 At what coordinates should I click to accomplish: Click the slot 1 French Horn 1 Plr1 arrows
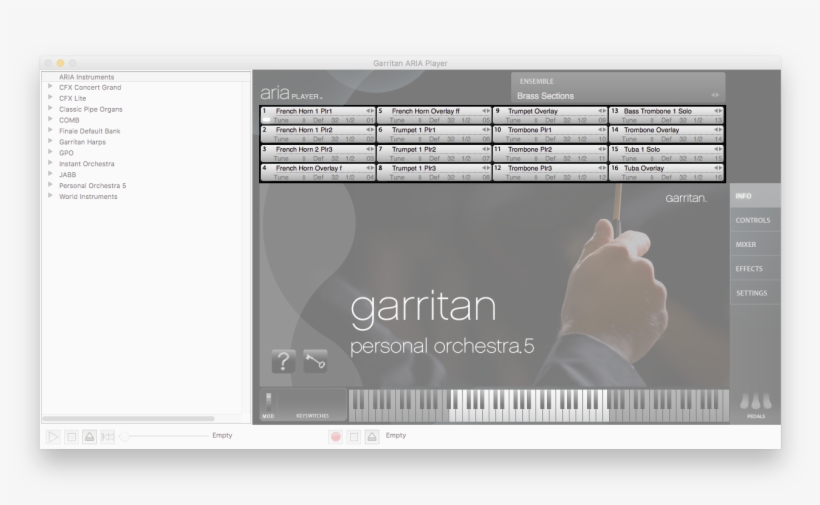[370, 111]
